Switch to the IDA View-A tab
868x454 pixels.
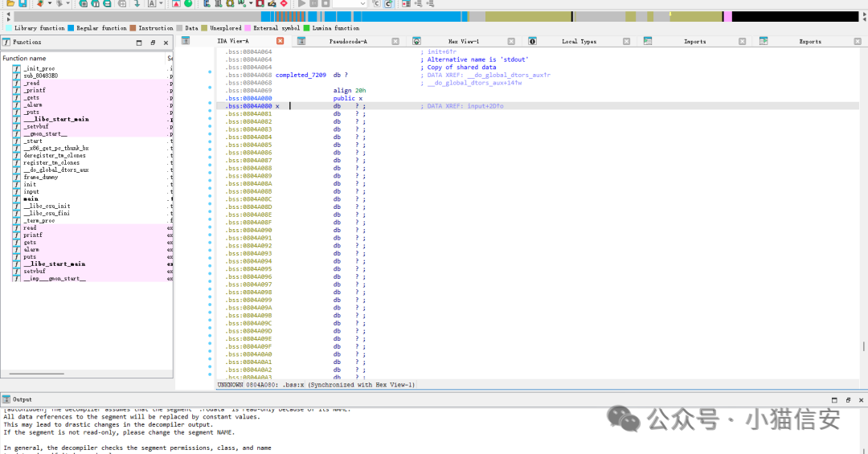coord(232,41)
